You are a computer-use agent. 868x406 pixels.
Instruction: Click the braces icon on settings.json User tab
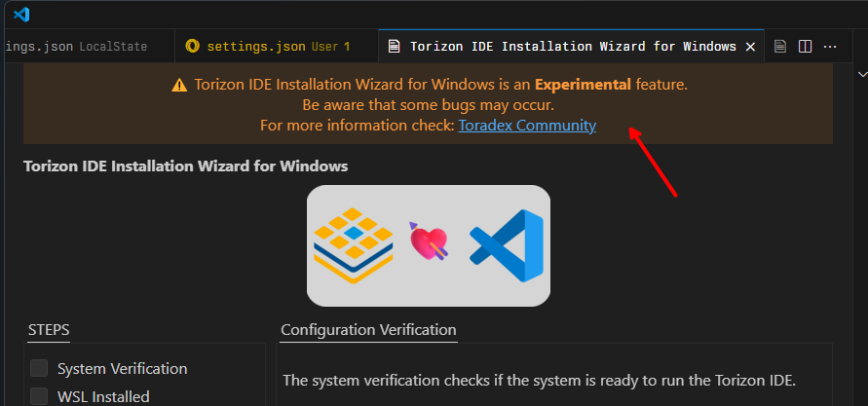192,46
